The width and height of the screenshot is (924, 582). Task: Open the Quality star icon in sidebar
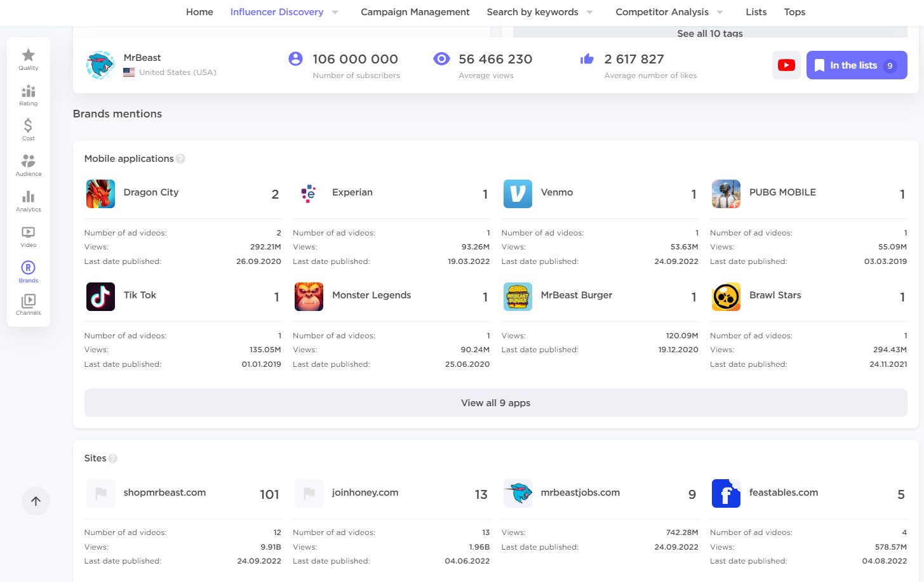click(x=28, y=59)
